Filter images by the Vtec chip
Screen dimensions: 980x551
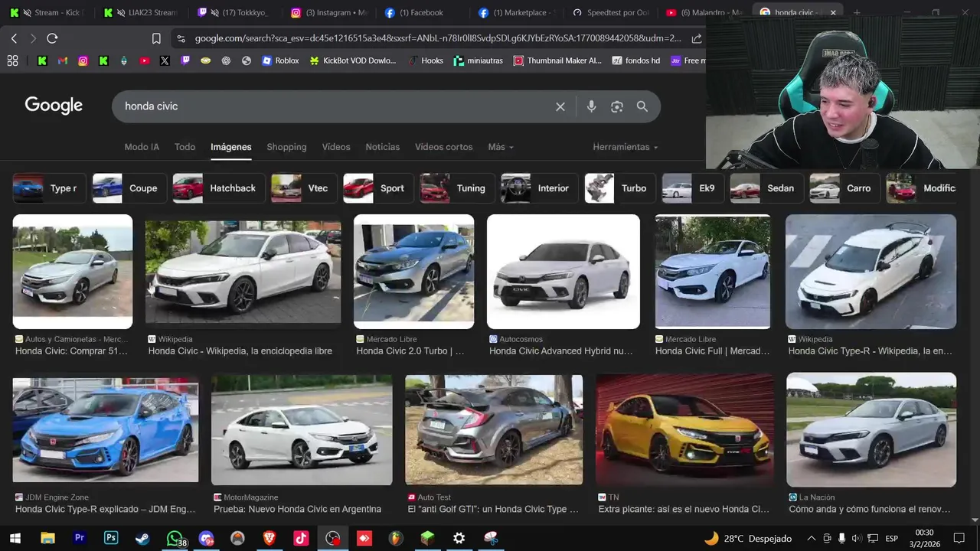(x=304, y=188)
